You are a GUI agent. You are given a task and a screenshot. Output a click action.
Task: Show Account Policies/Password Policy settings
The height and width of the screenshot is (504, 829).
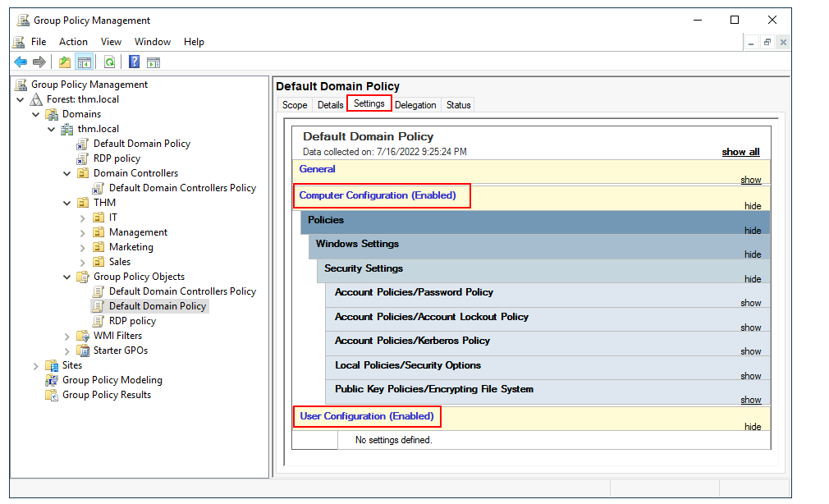click(x=751, y=303)
